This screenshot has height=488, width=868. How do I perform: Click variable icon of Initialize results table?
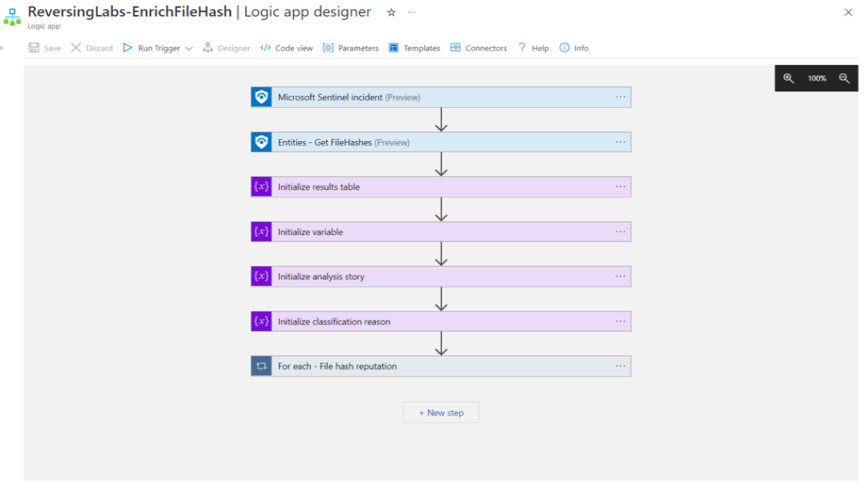261,187
